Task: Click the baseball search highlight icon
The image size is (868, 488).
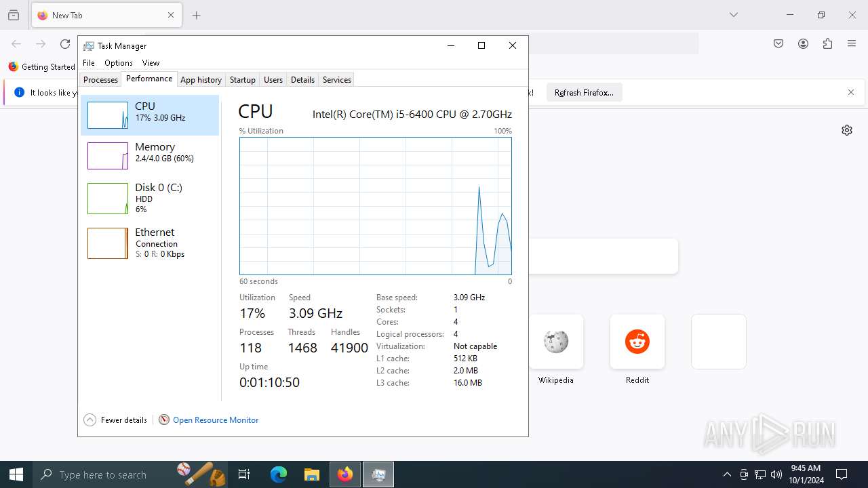Action: pos(201,474)
